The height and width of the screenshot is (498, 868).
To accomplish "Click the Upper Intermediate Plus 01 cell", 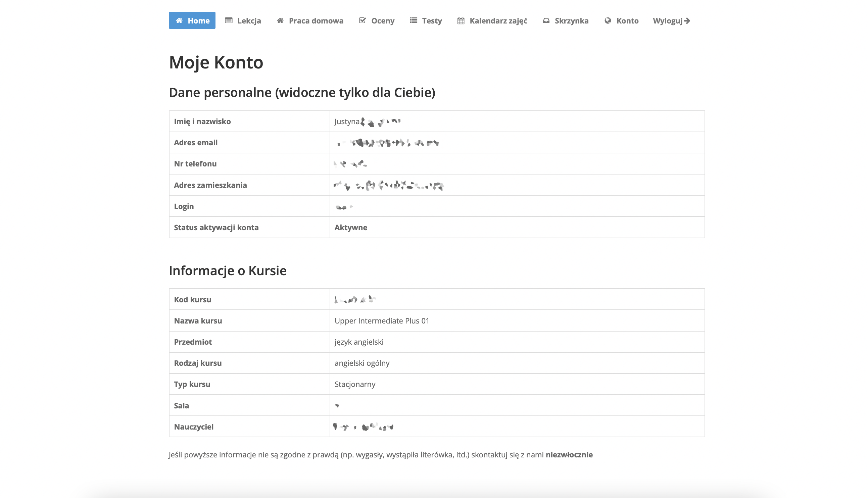I will [x=382, y=320].
